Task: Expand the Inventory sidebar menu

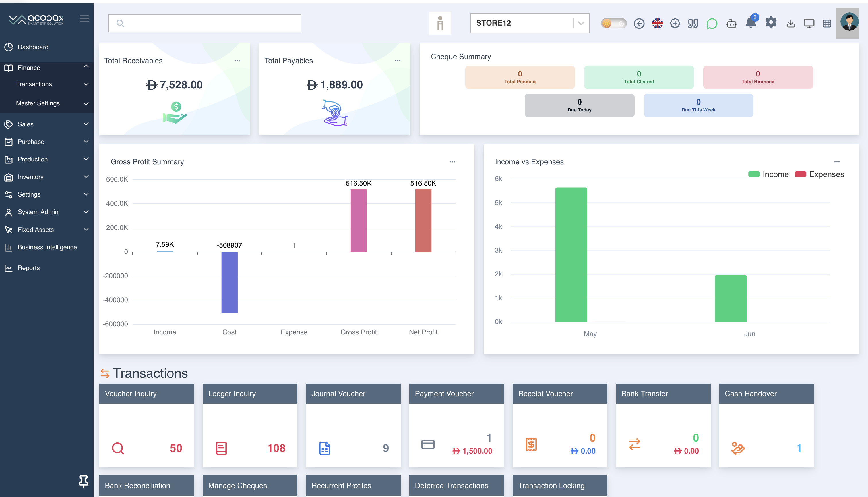Action: coord(47,177)
